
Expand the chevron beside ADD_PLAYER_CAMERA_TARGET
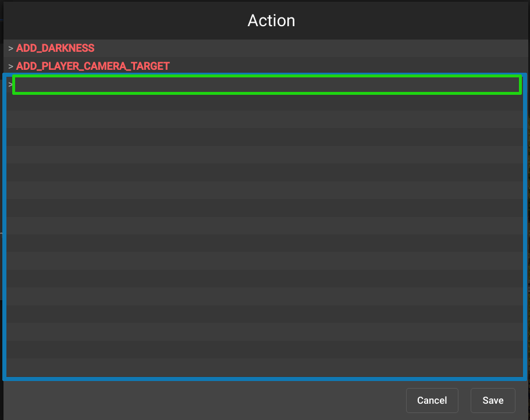10,66
